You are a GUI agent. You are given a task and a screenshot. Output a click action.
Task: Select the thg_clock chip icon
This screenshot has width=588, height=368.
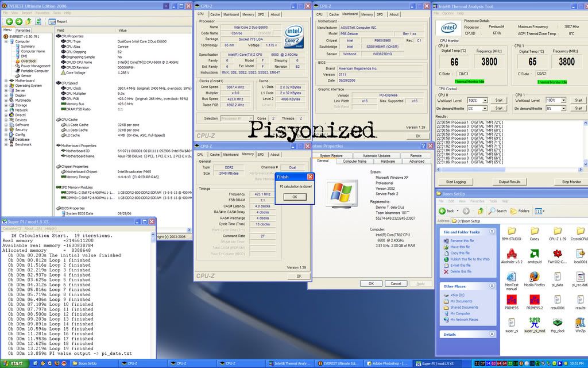557,323
